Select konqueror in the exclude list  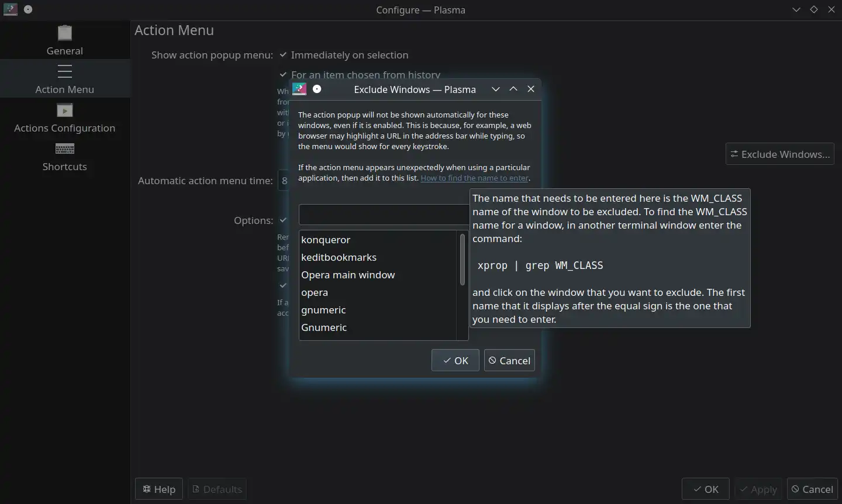pos(378,240)
